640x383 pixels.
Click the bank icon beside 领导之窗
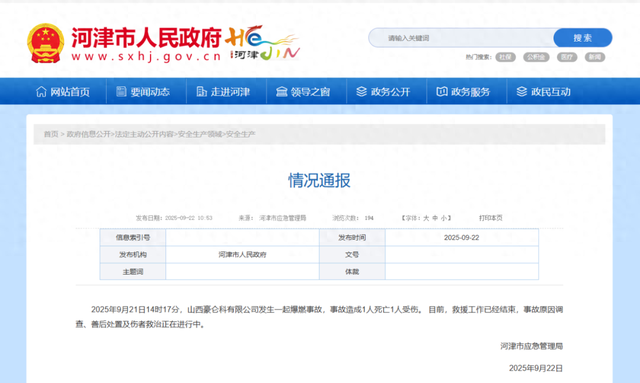click(x=282, y=91)
